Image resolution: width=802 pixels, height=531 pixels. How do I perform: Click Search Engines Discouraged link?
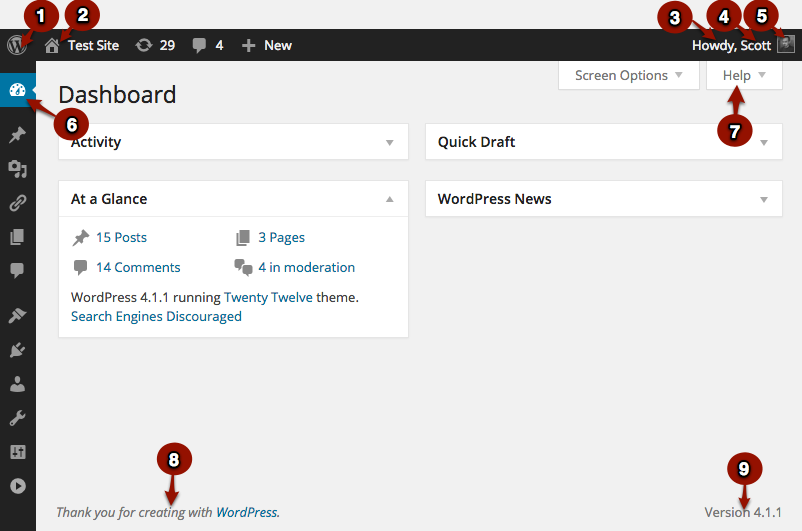(156, 317)
